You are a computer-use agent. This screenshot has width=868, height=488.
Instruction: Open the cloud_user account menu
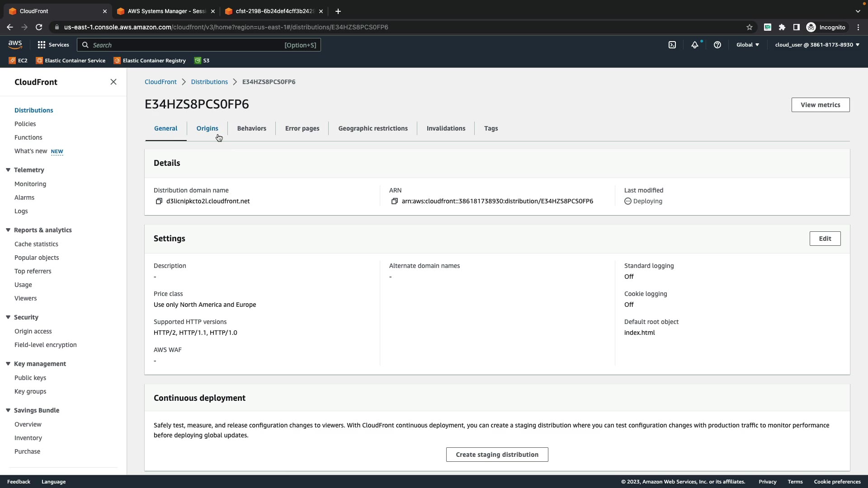point(817,45)
